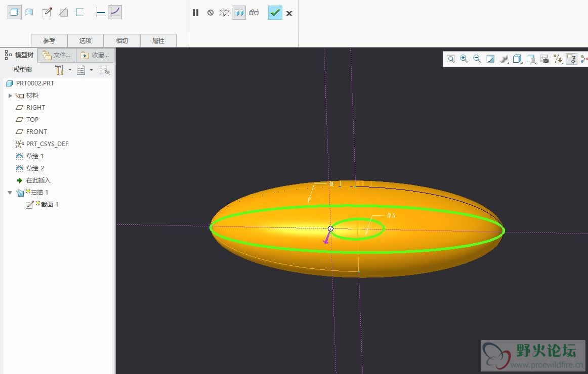This screenshot has height=374, width=588.
Task: Collapse the 扫描 1 feature node
Action: pos(10,193)
